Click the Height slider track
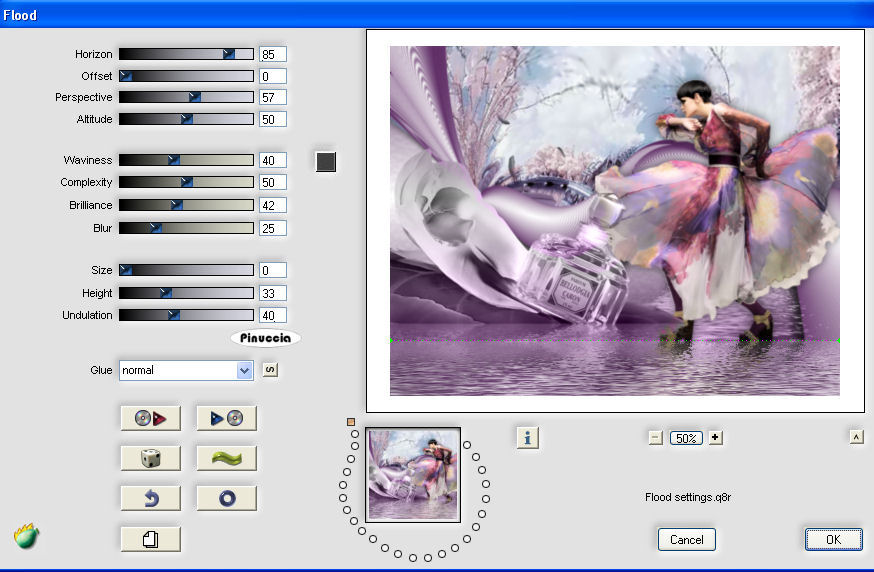The width and height of the screenshot is (874, 572). [186, 293]
